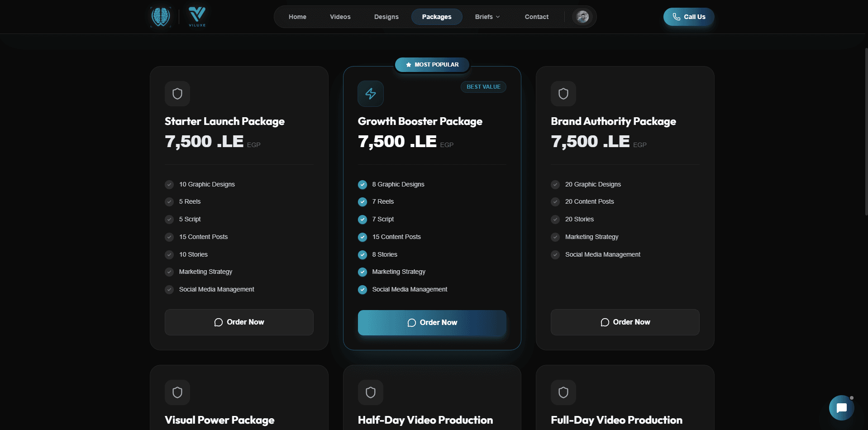
Task: Click Growth Booster 15 Content Posts text
Action: [396, 237]
